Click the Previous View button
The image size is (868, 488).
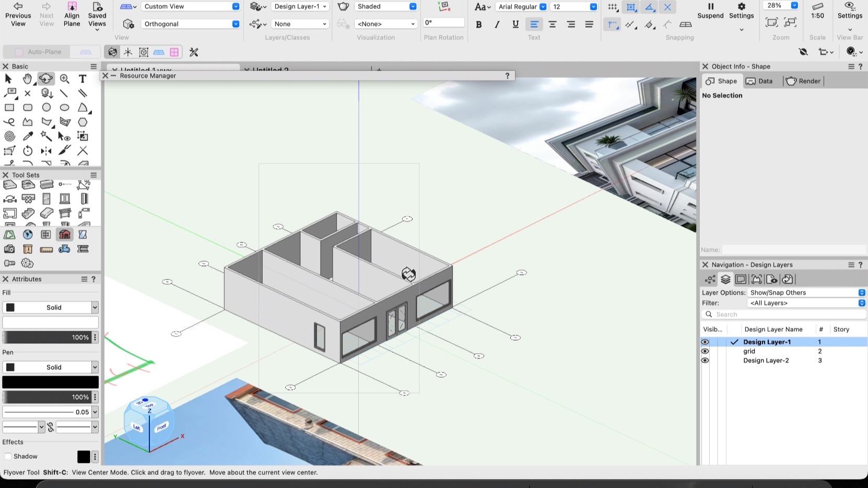[18, 14]
